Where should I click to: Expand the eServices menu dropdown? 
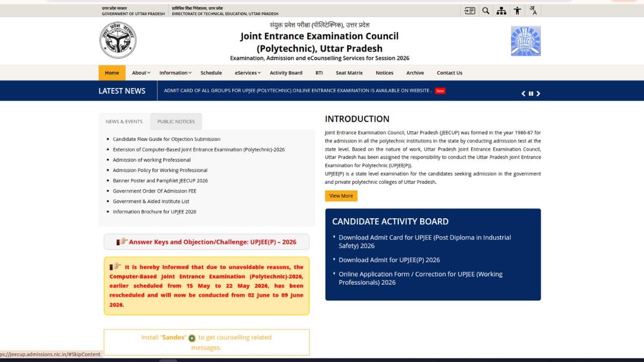[247, 73]
